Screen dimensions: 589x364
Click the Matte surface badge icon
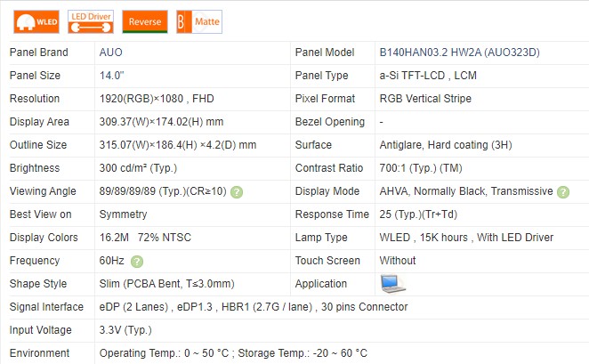[x=199, y=21]
